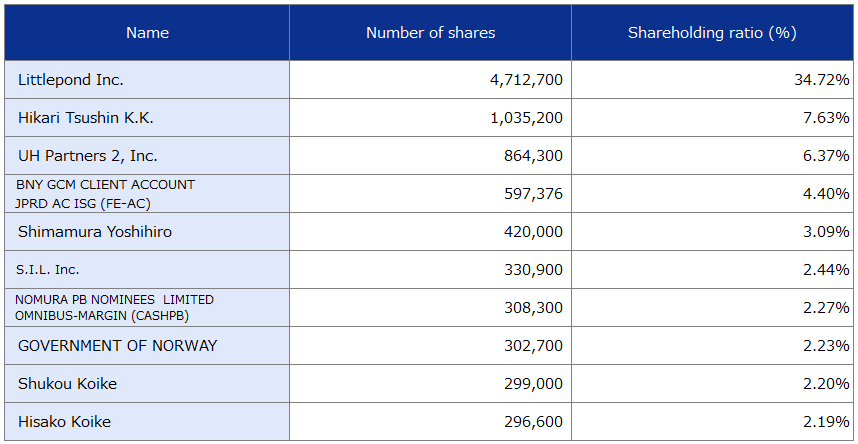Select the Shimamura Yoshihiro name cell
The width and height of the screenshot is (858, 444).
pyautogui.click(x=147, y=232)
